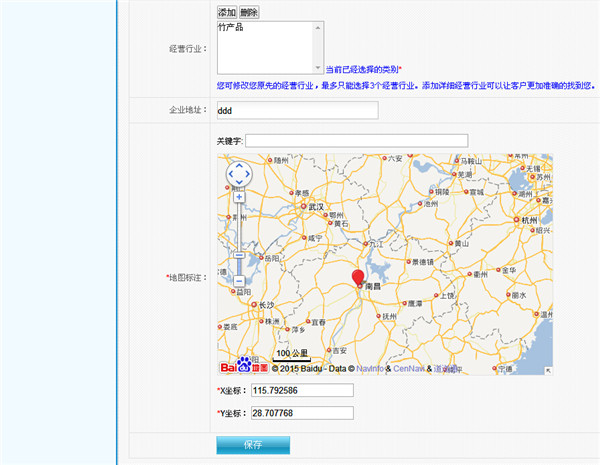Pan the map left with compass arrow
Image resolution: width=600 pixels, height=465 pixels.
(229, 175)
